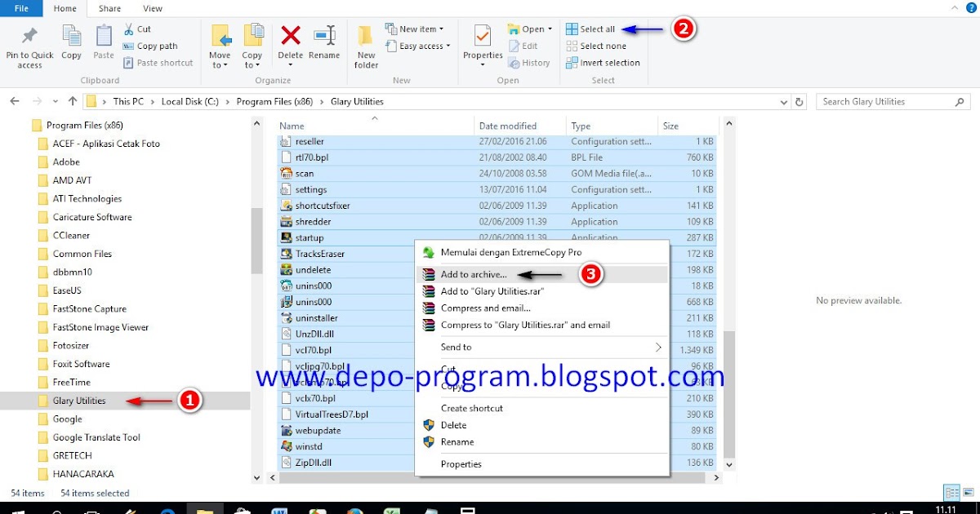Select Add to "Glary Utilities.rar"
This screenshot has height=514, width=980.
pos(542,291)
